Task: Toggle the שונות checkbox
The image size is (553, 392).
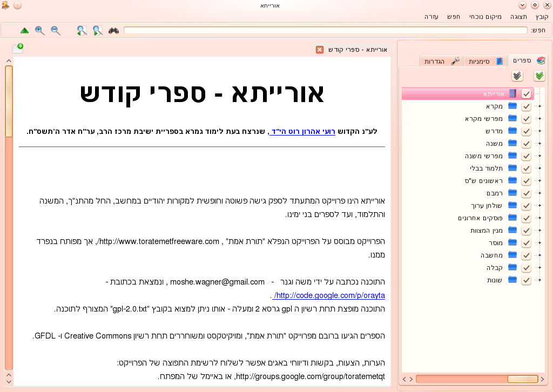Action: [x=526, y=280]
